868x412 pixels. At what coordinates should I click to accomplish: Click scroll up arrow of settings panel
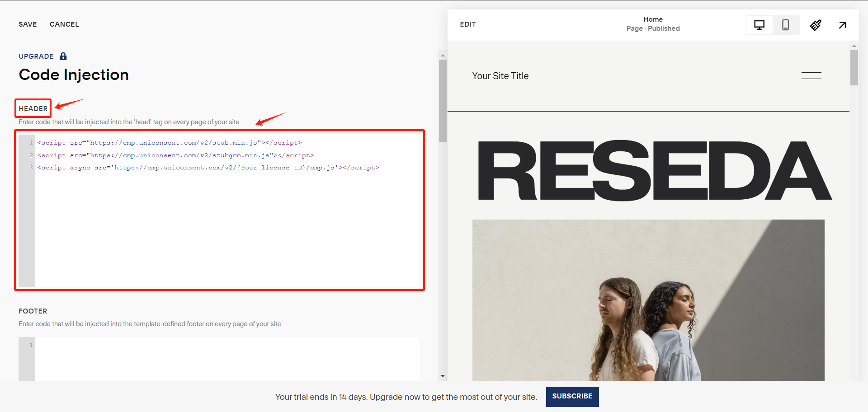[443, 56]
